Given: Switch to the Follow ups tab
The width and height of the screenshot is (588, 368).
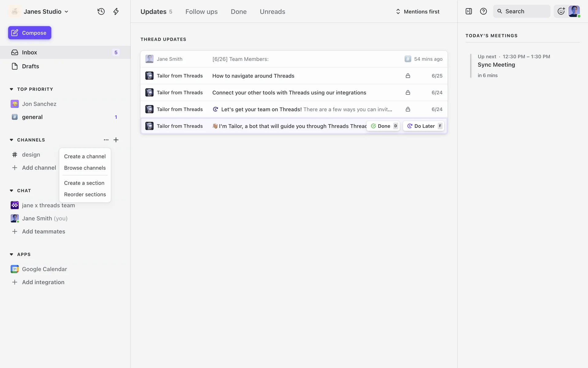Looking at the screenshot, I should [201, 12].
